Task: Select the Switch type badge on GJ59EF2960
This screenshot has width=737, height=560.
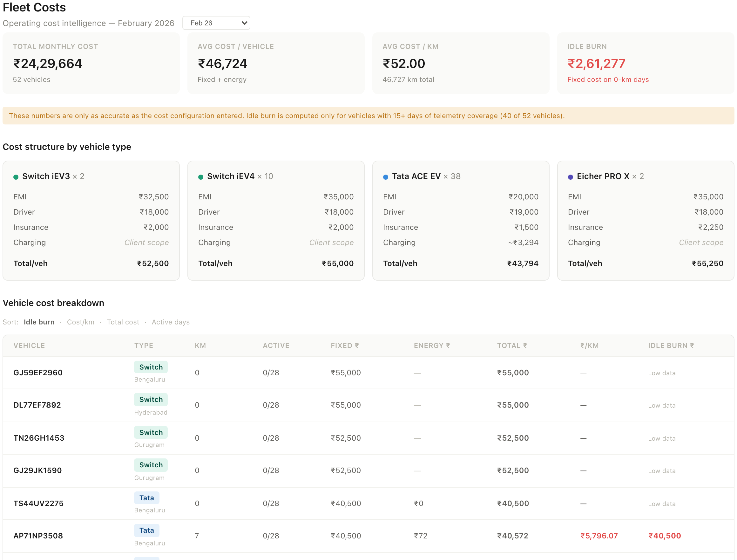Action: click(151, 367)
